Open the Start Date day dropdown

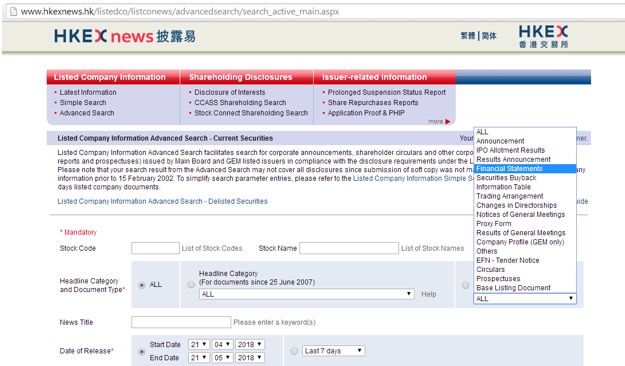coord(199,344)
